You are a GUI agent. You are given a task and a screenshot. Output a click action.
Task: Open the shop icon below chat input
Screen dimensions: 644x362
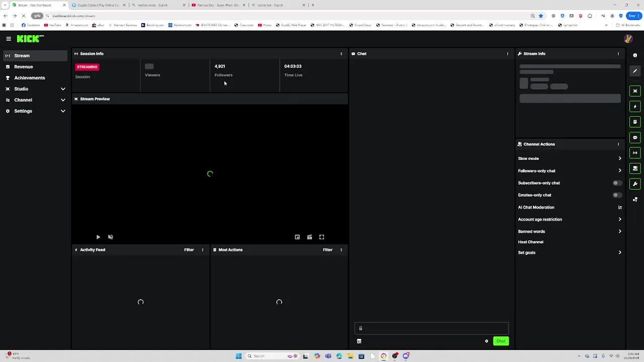coord(359,341)
